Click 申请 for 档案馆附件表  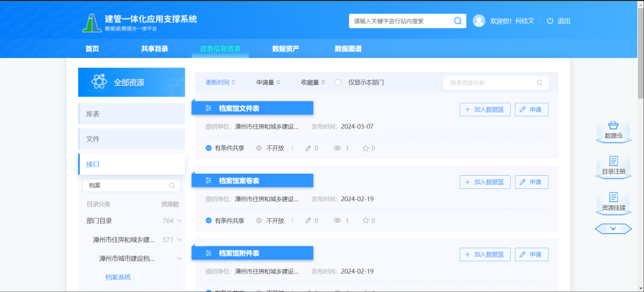[x=532, y=254]
